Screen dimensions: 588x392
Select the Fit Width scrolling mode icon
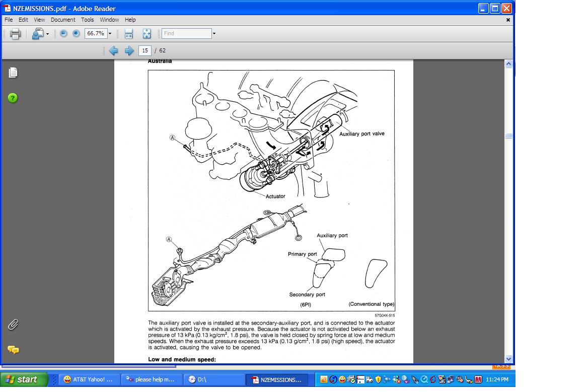[x=128, y=34]
